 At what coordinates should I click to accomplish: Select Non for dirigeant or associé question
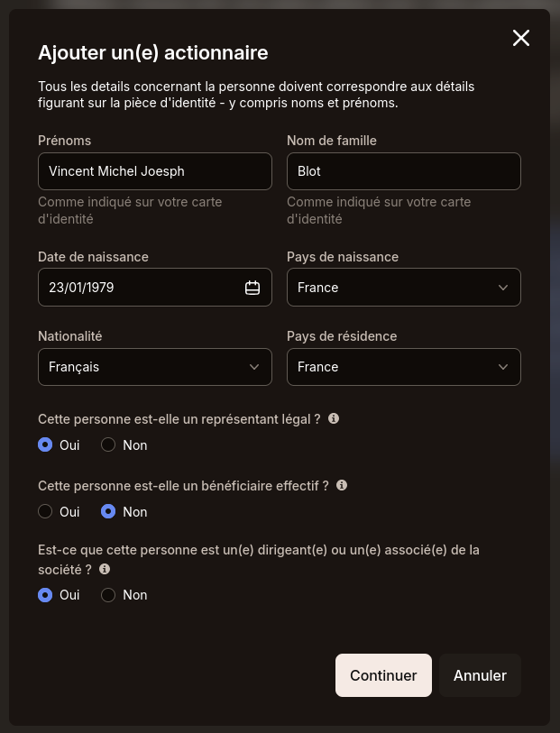(x=108, y=595)
